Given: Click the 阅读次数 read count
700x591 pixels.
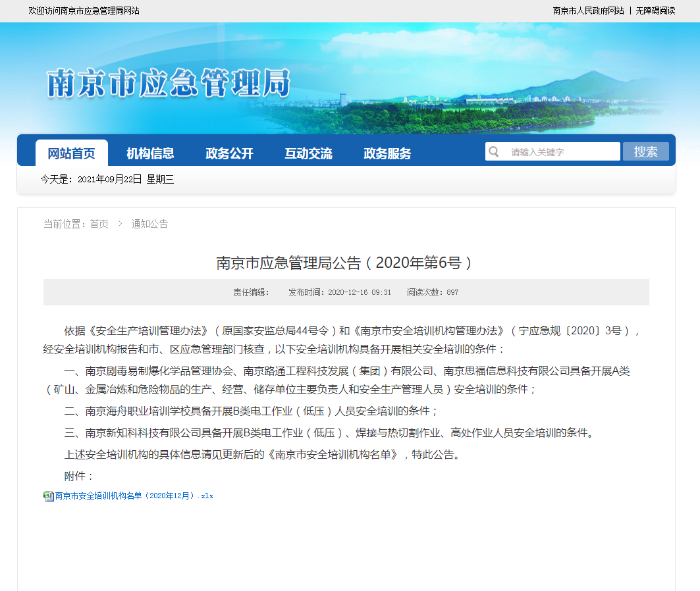Looking at the screenshot, I should pyautogui.click(x=433, y=292).
